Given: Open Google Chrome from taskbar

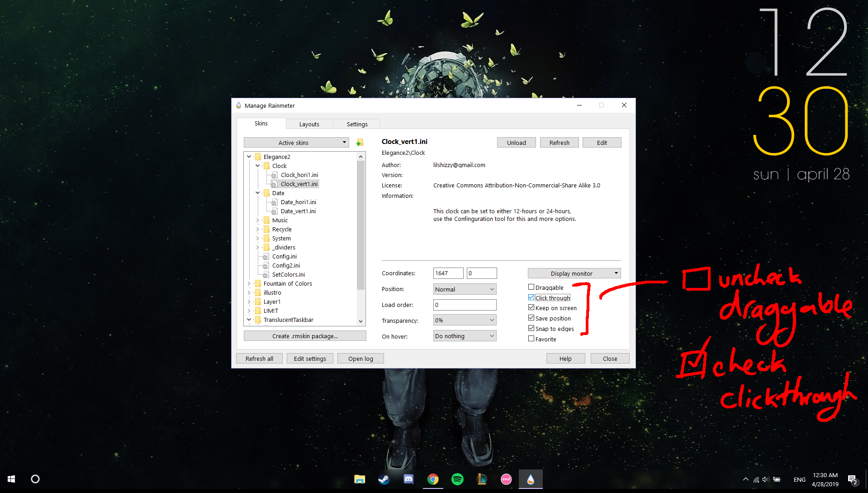Looking at the screenshot, I should point(433,479).
